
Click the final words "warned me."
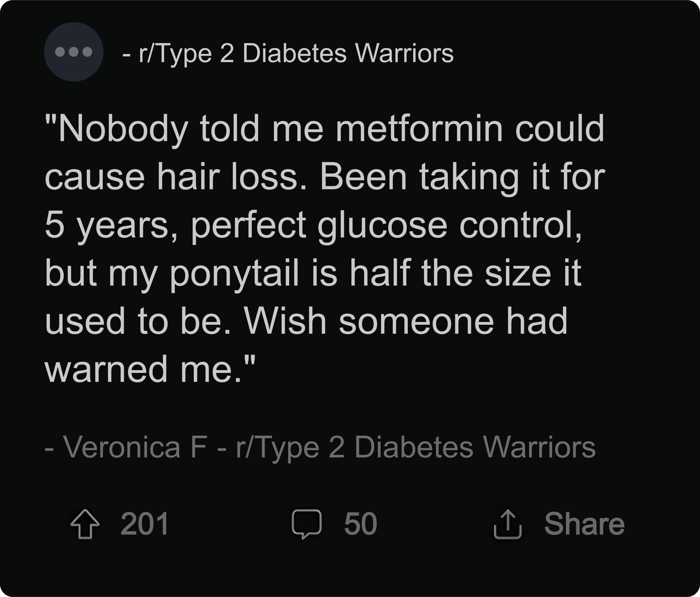point(150,369)
